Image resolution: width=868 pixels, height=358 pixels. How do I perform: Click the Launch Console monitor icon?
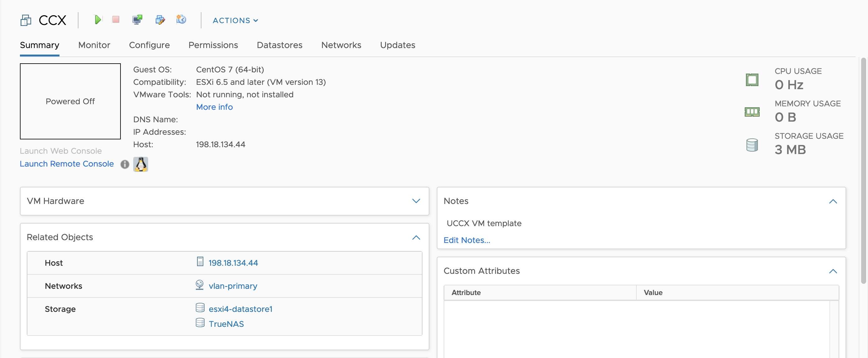[x=137, y=20]
